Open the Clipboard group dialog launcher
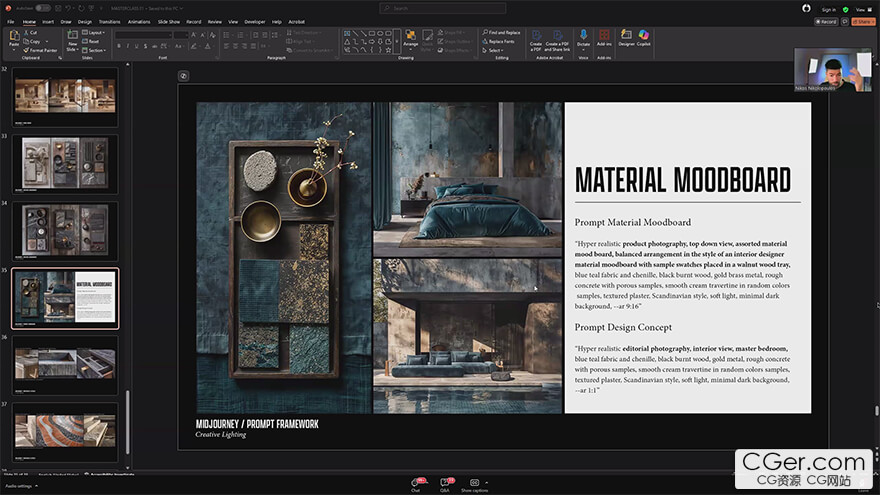Viewport: 880px width, 495px height. coord(59,57)
